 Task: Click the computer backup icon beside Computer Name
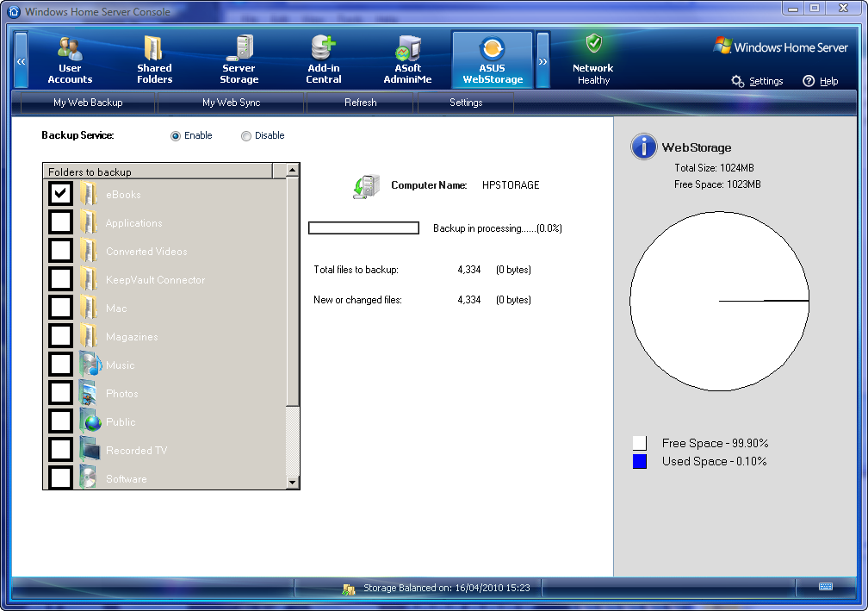coord(367,186)
